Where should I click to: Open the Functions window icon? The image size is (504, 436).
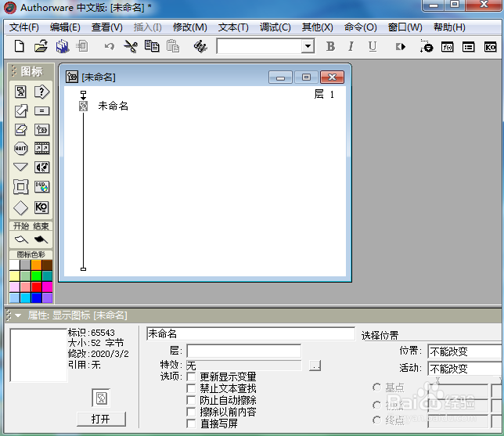pyautogui.click(x=447, y=47)
